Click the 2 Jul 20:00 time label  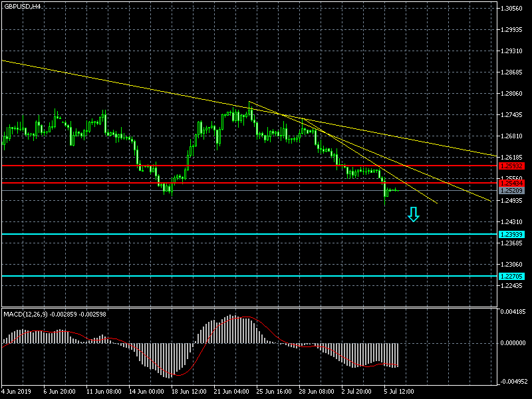pyautogui.click(x=358, y=391)
